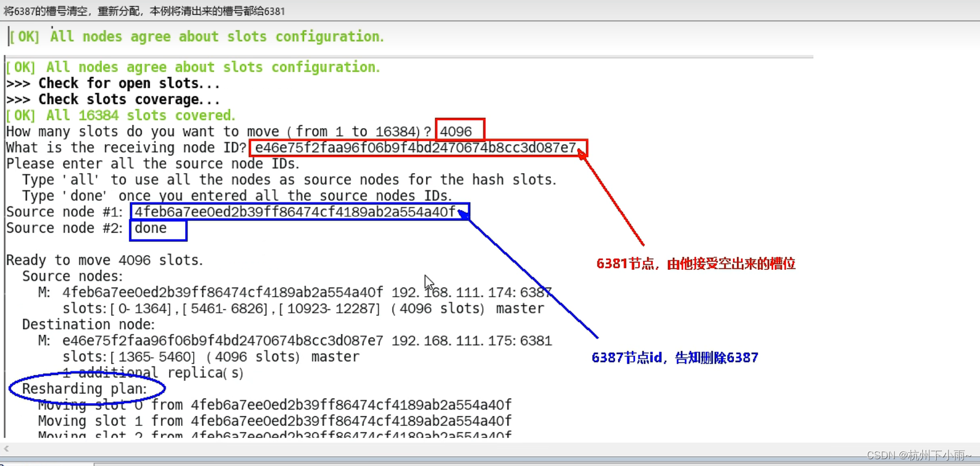Click the 'Resharding plan:' line

pos(85,389)
